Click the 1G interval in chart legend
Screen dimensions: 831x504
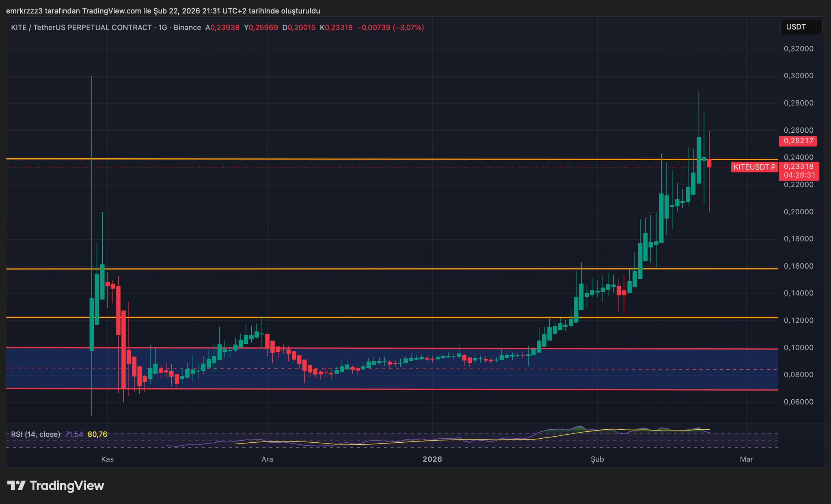point(162,28)
